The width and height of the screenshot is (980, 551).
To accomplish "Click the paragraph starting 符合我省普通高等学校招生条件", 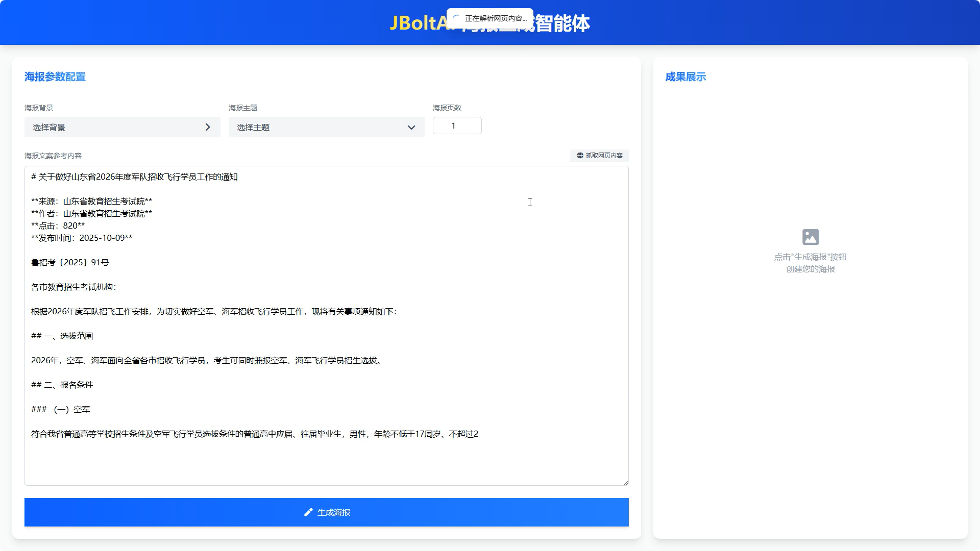I will (255, 434).
